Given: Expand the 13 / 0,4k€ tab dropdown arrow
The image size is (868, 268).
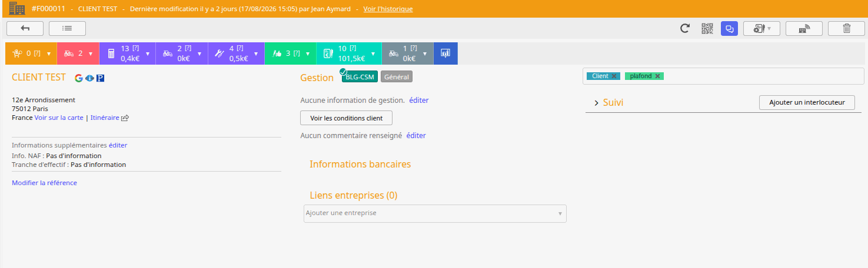Looking at the screenshot, I should click(x=148, y=53).
